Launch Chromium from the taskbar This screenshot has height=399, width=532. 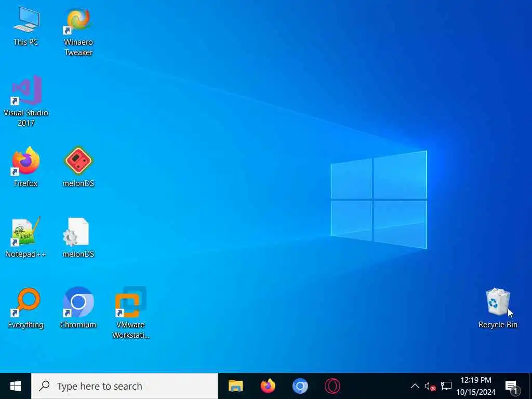[300, 386]
